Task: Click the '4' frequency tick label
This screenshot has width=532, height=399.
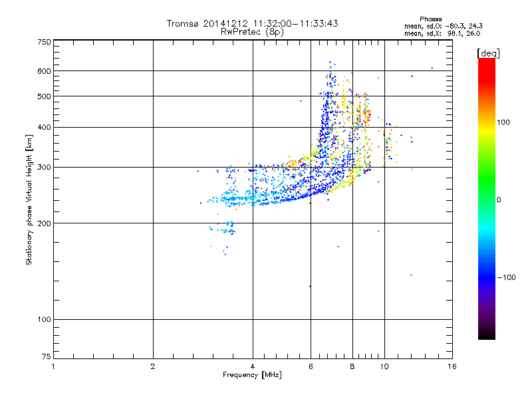Action: tap(253, 366)
